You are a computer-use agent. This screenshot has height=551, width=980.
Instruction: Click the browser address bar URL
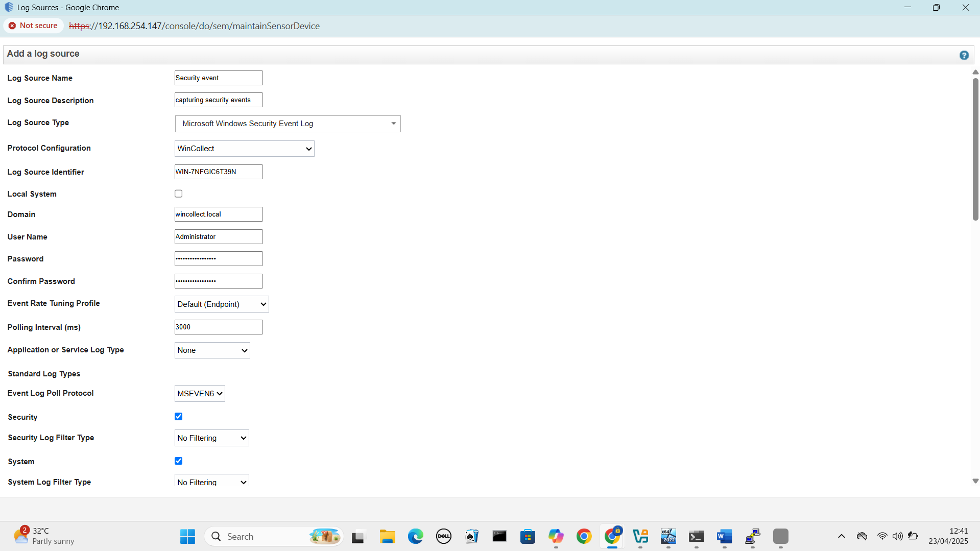(194, 26)
